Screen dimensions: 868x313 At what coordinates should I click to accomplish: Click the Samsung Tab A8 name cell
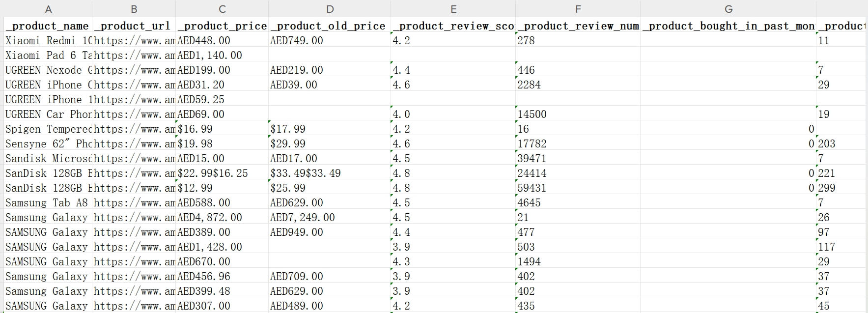pos(48,202)
